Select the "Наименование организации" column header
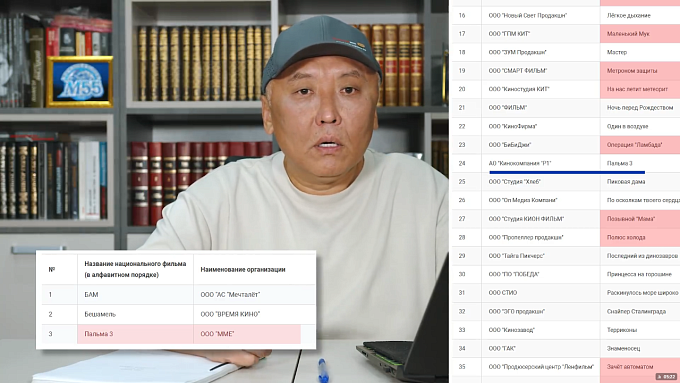The image size is (680, 383). (x=254, y=269)
